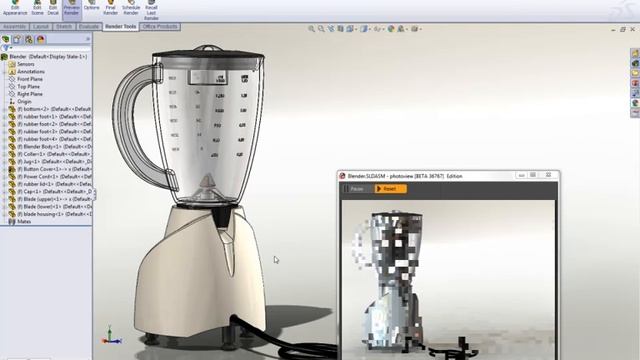Open the Edit Decal tool
The height and width of the screenshot is (360, 640).
click(x=53, y=8)
